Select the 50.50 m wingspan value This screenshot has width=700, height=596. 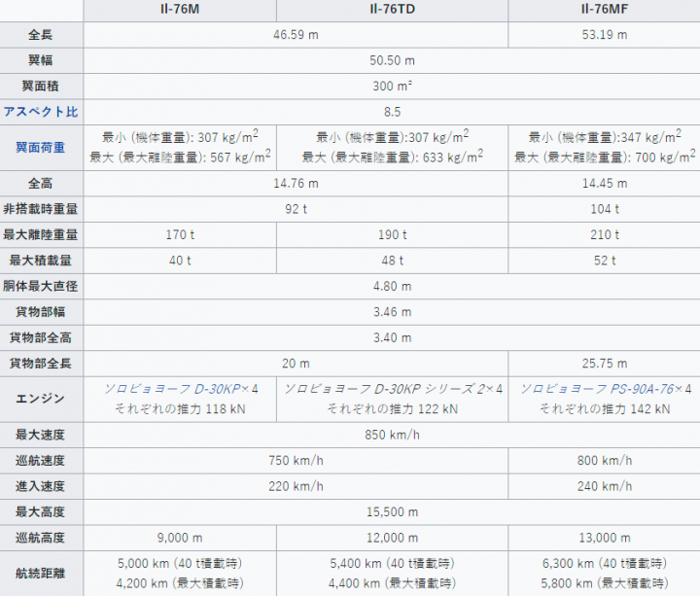(x=393, y=60)
